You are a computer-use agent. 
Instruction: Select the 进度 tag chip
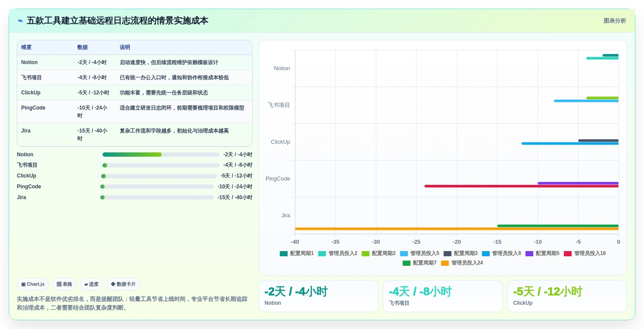tap(91, 284)
